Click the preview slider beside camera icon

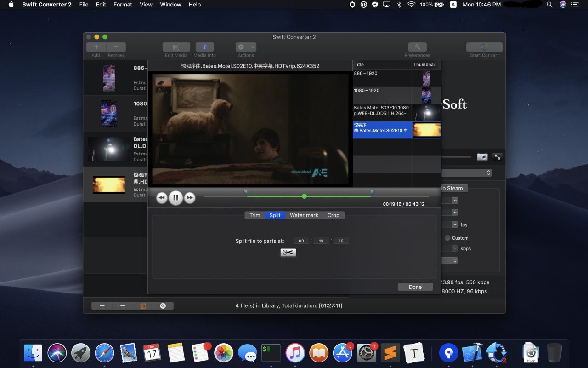pos(457,157)
